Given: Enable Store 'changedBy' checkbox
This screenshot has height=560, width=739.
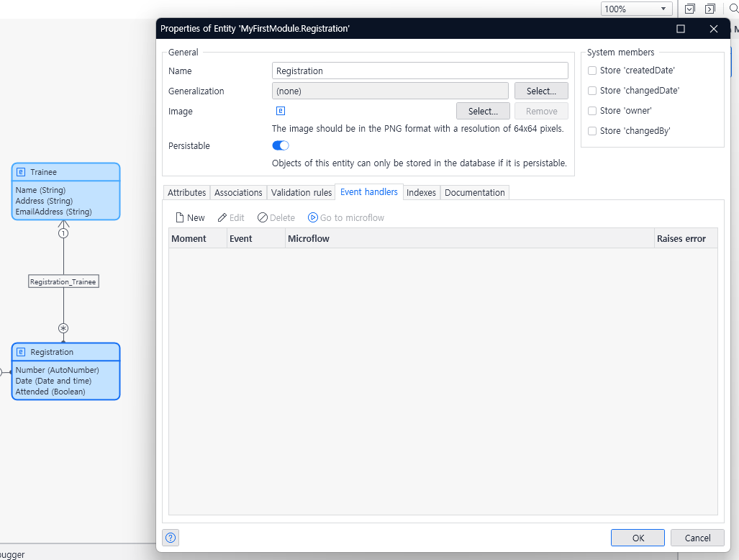Looking at the screenshot, I should point(592,131).
